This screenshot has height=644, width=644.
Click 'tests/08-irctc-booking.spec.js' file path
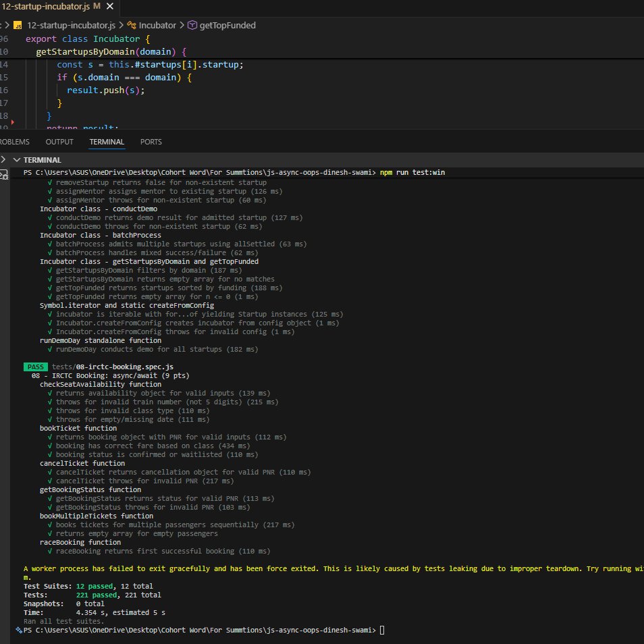[113, 367]
